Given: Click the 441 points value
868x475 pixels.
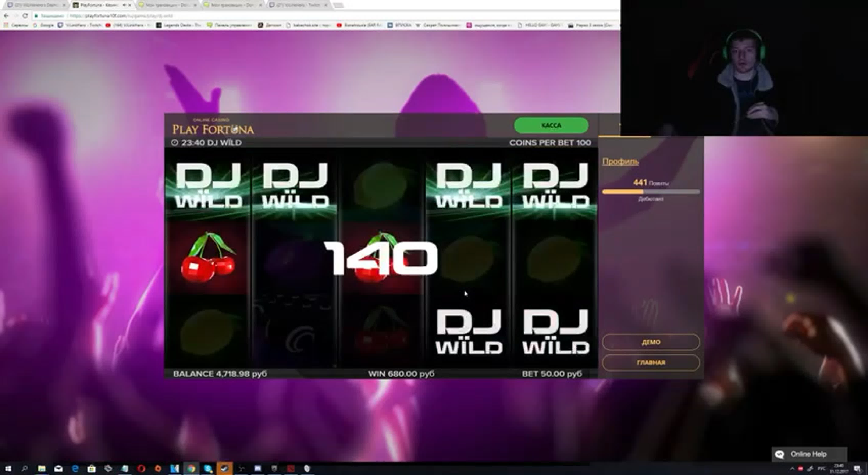Looking at the screenshot, I should coord(640,183).
